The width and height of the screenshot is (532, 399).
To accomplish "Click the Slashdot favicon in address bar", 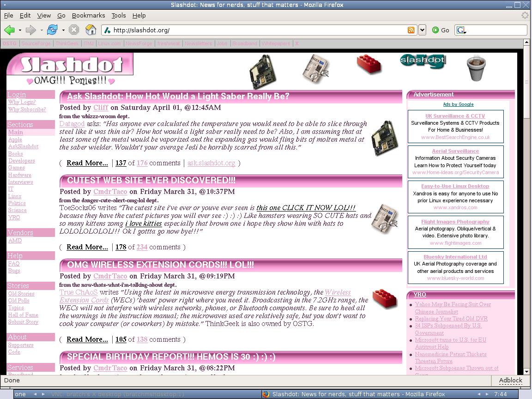I will click(108, 30).
